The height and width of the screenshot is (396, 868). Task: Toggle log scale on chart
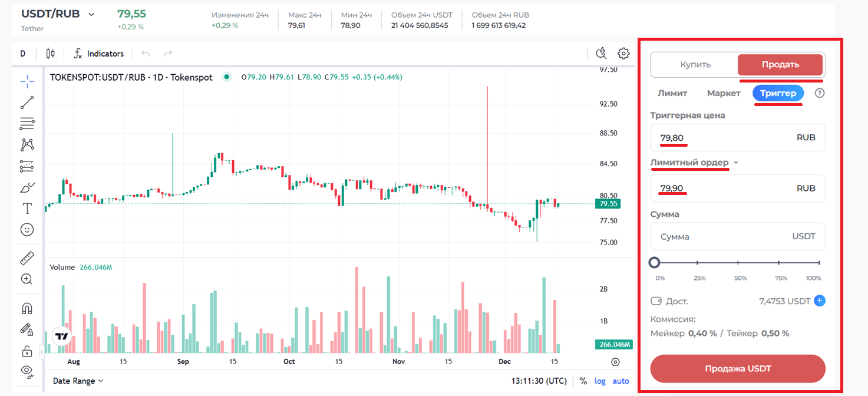(x=600, y=381)
